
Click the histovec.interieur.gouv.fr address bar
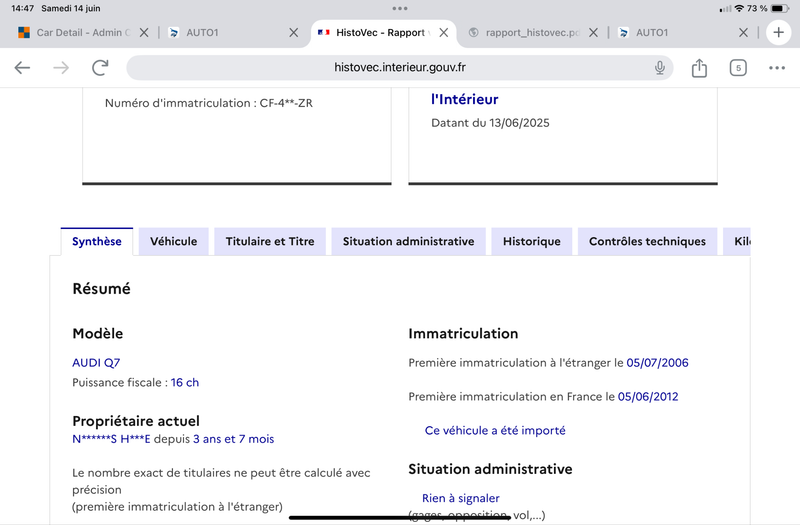(399, 67)
